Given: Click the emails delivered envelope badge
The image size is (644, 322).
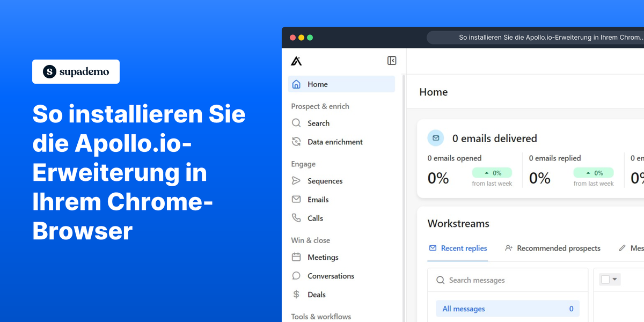Looking at the screenshot, I should tap(436, 138).
